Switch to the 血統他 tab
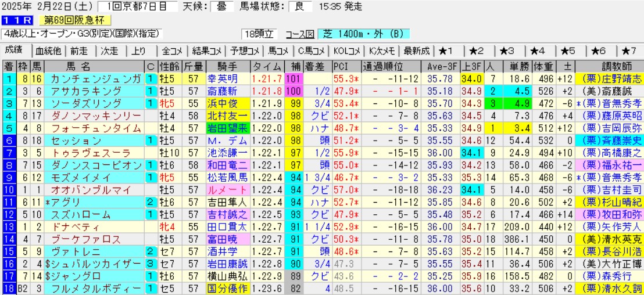The image size is (644, 295). [48, 51]
